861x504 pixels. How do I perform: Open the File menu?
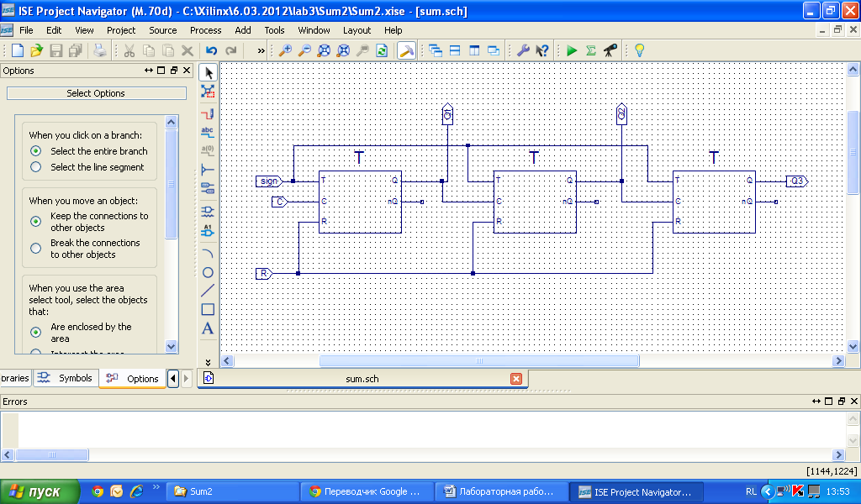pyautogui.click(x=26, y=30)
